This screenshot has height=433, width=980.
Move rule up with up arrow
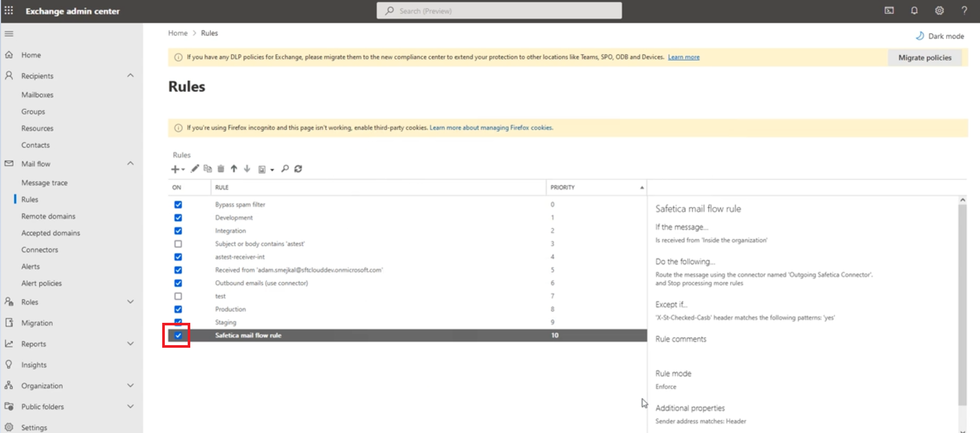point(234,169)
